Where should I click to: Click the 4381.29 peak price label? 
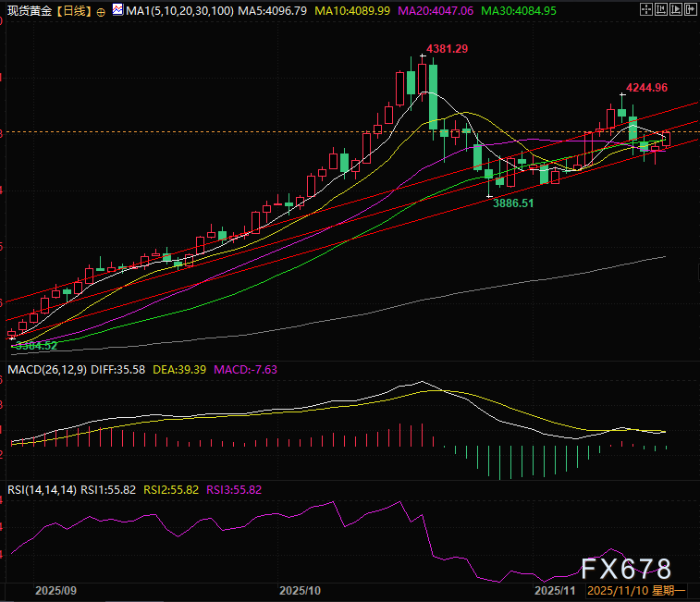click(x=447, y=48)
